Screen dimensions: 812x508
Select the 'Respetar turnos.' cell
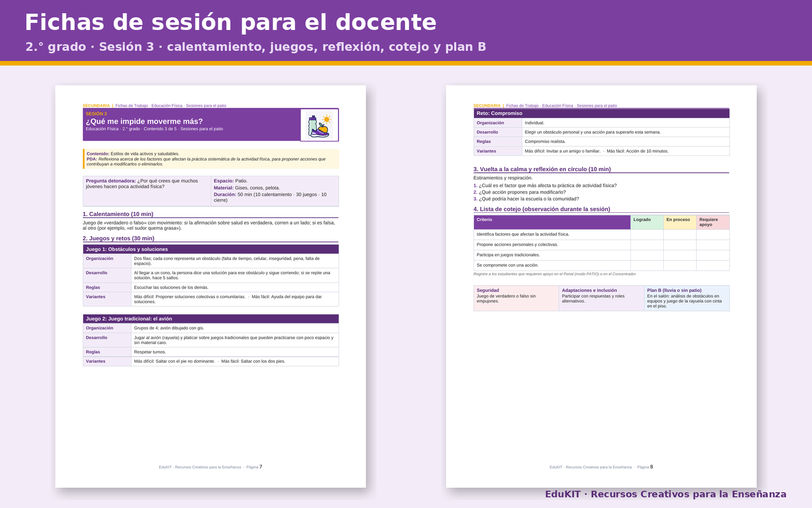[x=235, y=352]
